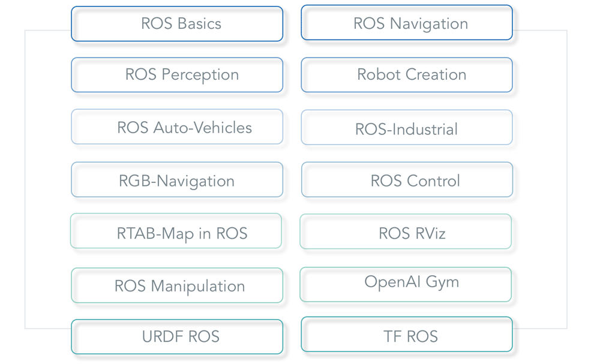Viewport: 600px width, 364px height.
Task: Choose the ROS Manipulation box
Action: (177, 285)
